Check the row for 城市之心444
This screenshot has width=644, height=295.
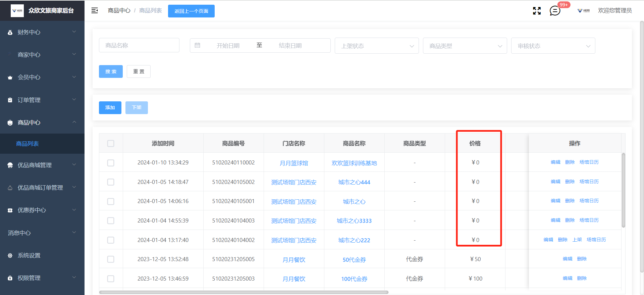point(111,182)
